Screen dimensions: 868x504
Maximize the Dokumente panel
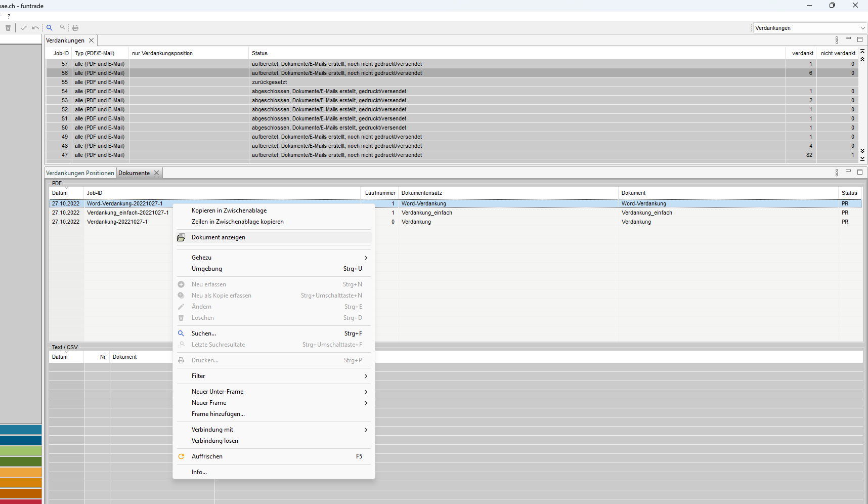click(859, 173)
